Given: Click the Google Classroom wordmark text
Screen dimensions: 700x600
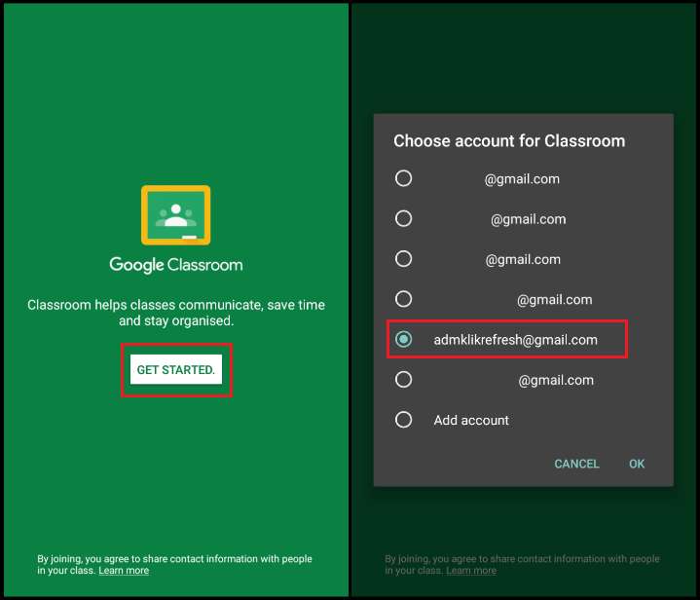Looking at the screenshot, I should point(176,265).
